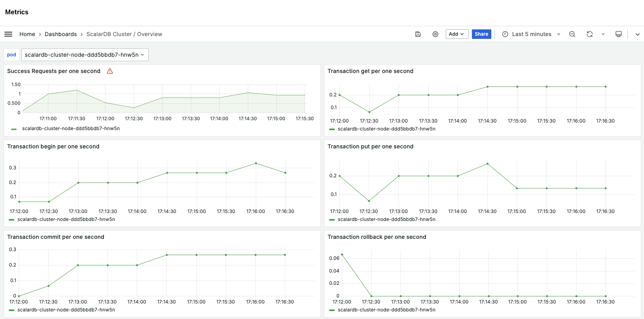Click legend color swatch in Transaction rollback panel
Screen dimensions: 644x319
pos(332,310)
